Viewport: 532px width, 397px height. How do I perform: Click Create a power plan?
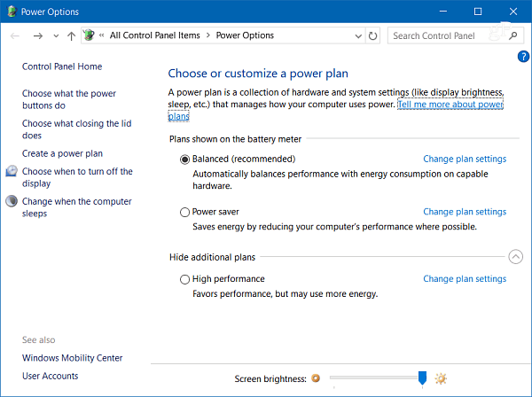click(x=62, y=153)
